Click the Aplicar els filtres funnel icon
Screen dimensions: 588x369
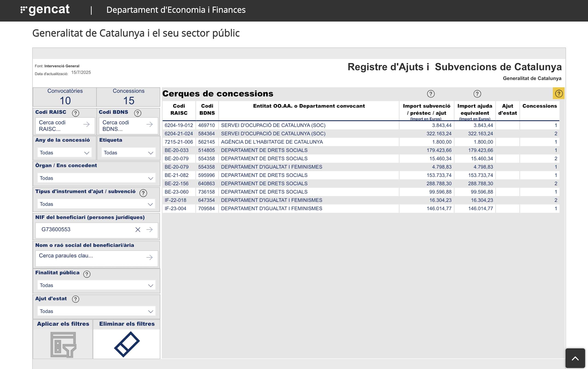[63, 345]
